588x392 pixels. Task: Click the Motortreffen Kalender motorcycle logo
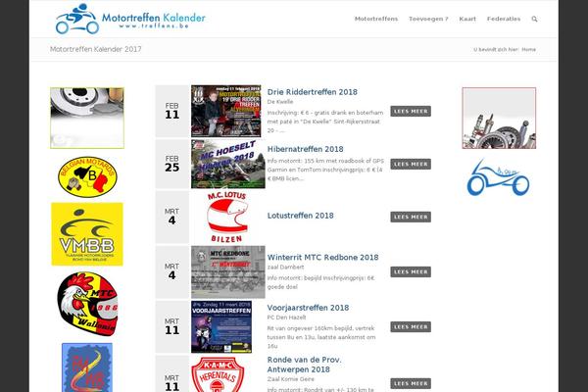pyautogui.click(x=130, y=19)
